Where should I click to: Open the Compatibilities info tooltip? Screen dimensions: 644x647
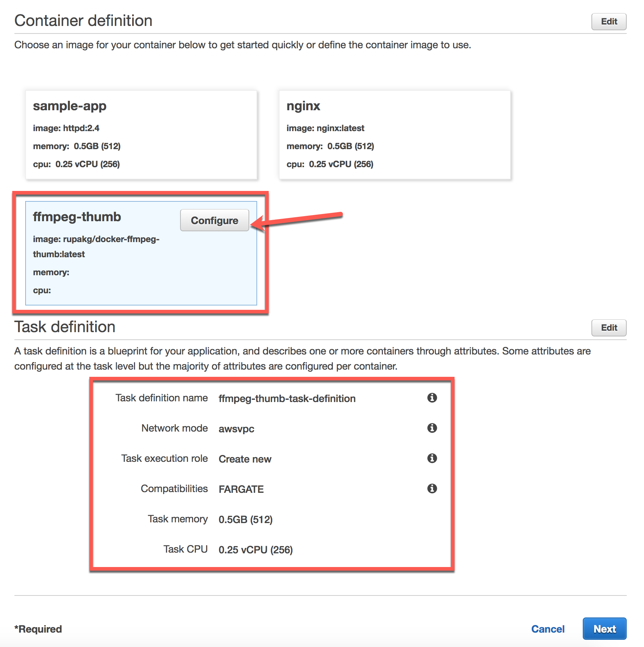tap(432, 488)
